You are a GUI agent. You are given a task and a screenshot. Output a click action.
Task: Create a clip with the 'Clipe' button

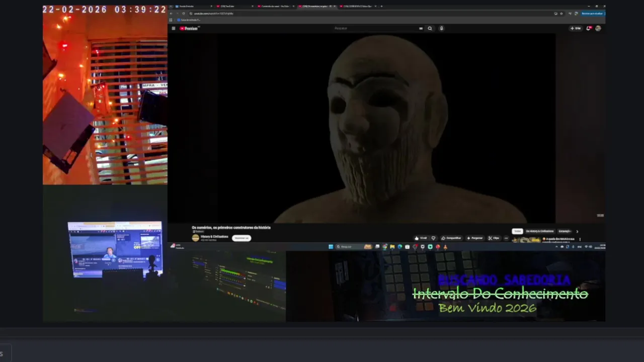494,238
